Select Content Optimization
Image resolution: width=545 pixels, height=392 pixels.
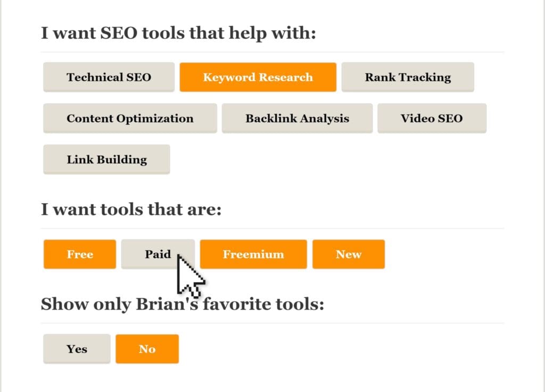coord(130,118)
